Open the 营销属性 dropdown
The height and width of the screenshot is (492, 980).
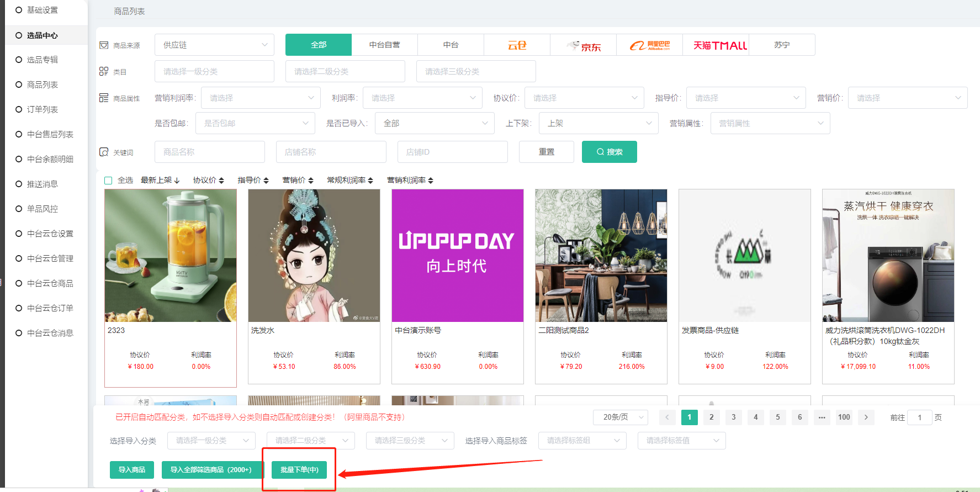(x=770, y=123)
